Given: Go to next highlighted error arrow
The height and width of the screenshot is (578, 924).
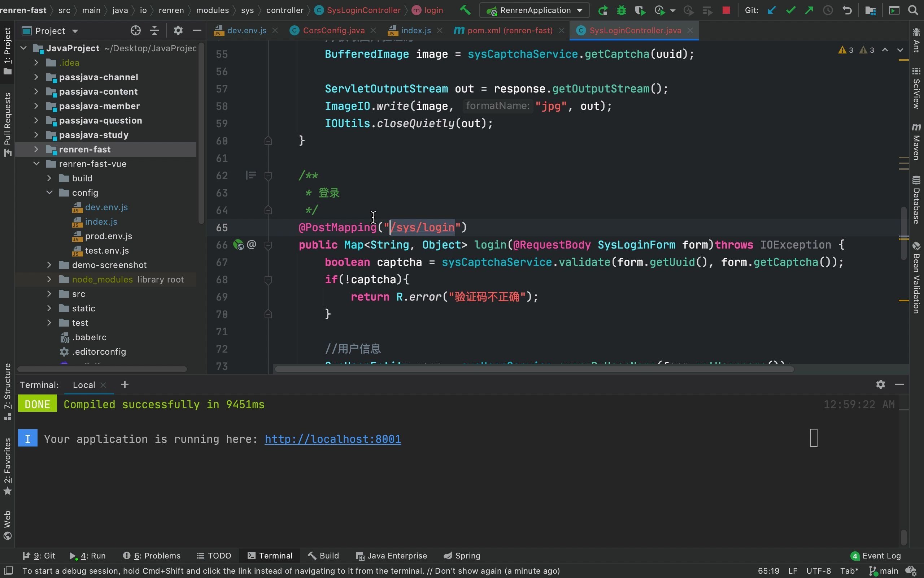Looking at the screenshot, I should click(900, 50).
